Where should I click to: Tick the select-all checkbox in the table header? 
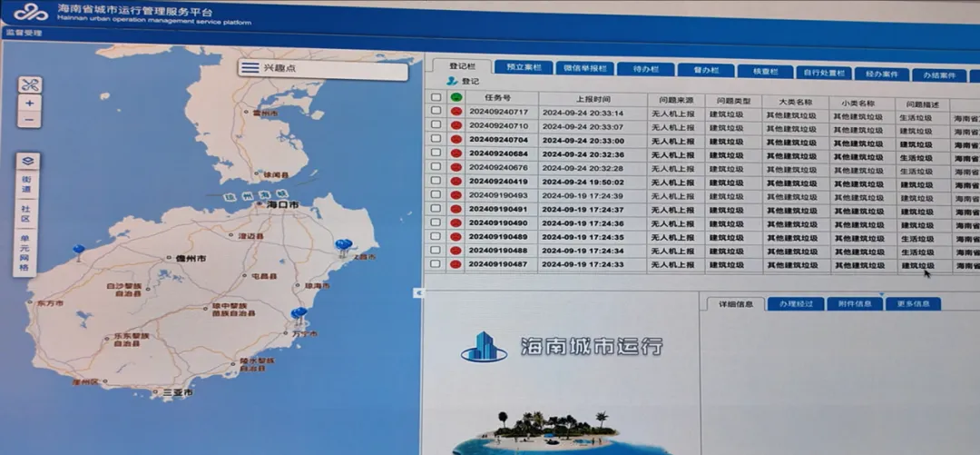(436, 97)
